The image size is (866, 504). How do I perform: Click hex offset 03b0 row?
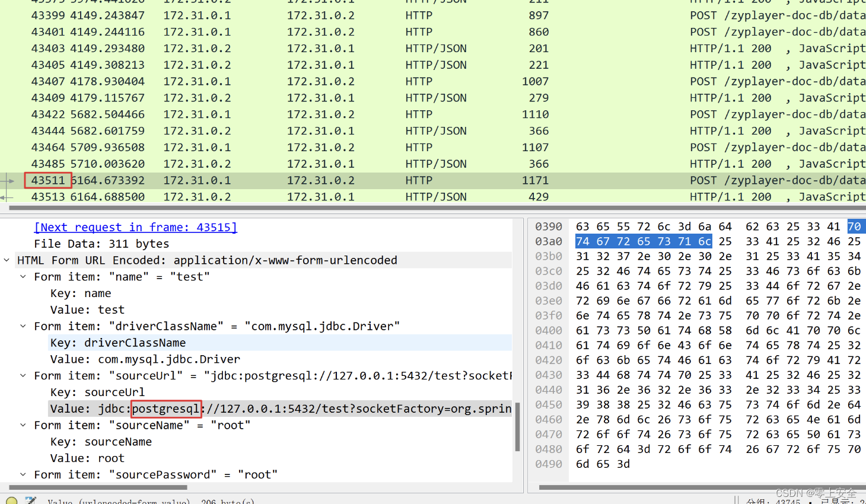click(549, 256)
